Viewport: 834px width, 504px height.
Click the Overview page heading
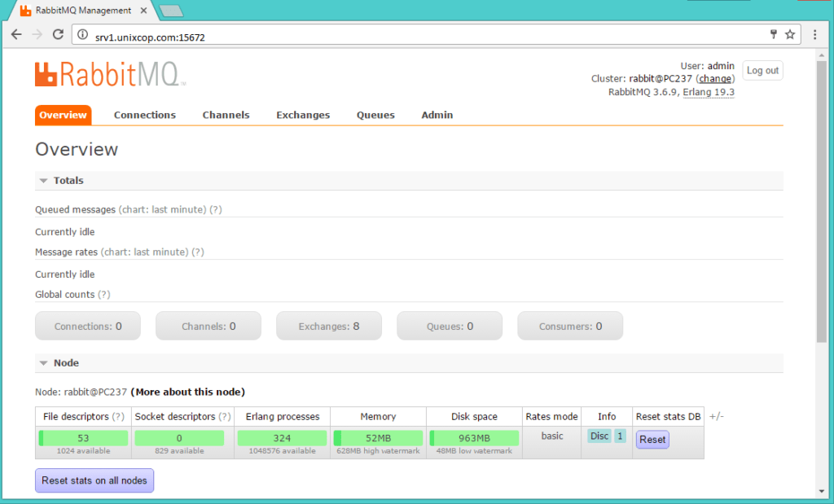pos(77,149)
